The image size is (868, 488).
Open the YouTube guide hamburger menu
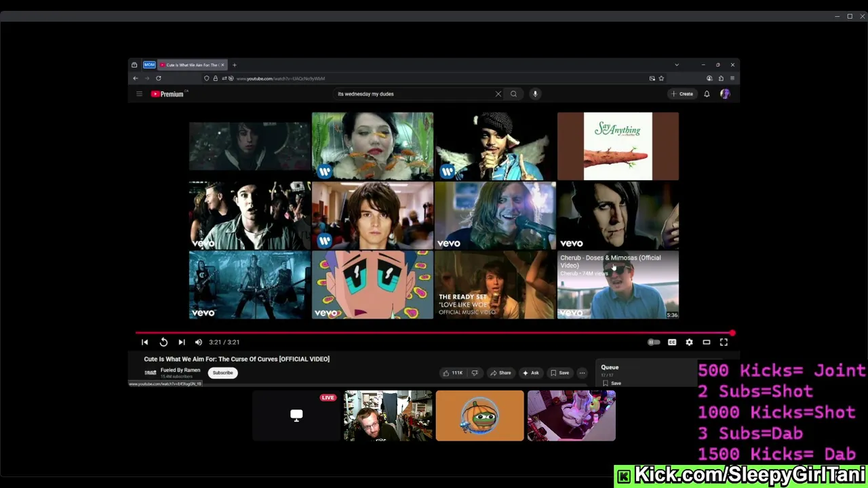(139, 94)
